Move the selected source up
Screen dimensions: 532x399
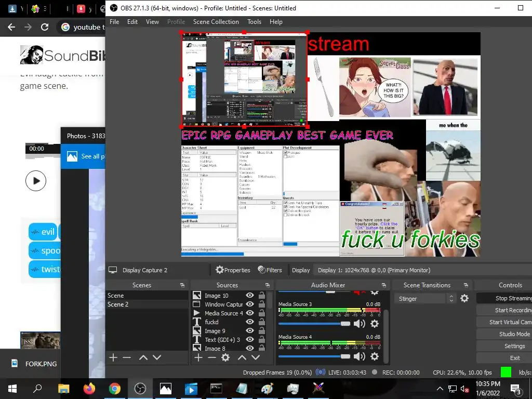point(242,357)
